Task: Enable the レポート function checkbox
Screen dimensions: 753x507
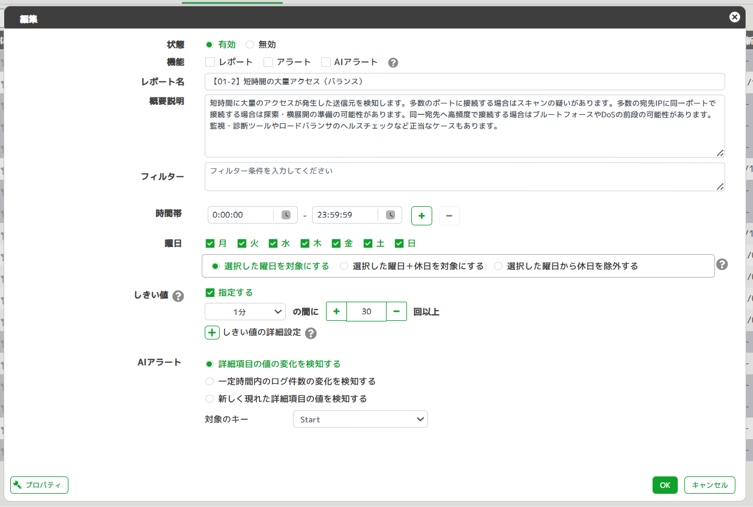Action: 210,62
